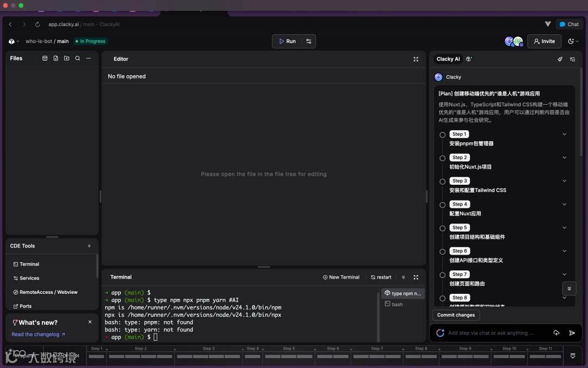Collapse the bottom step timeline bar
Screen dimensions: 588x368
coord(573,355)
